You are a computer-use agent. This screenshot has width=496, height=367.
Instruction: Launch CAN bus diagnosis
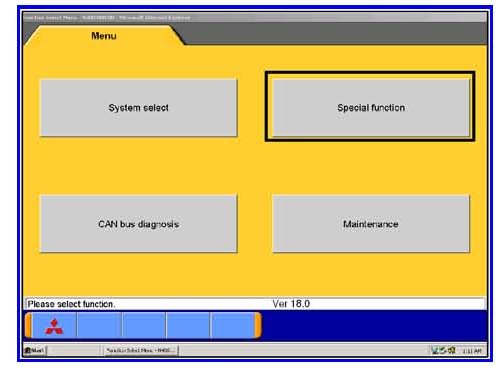(x=139, y=224)
